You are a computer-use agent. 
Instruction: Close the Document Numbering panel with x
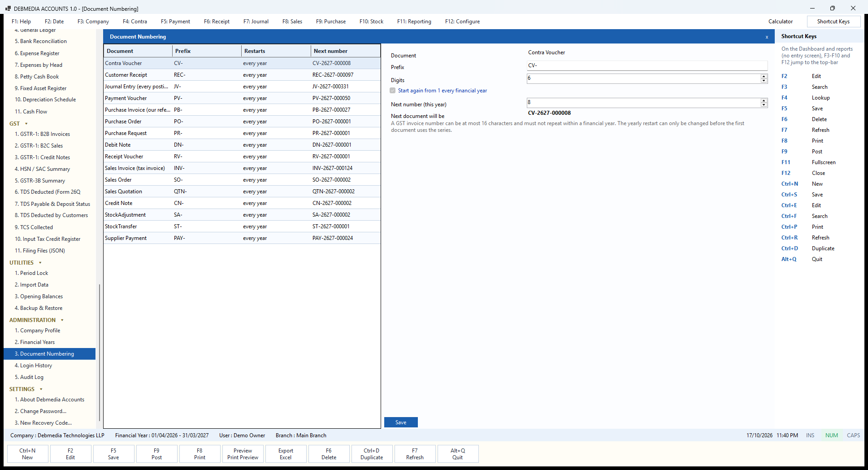767,37
